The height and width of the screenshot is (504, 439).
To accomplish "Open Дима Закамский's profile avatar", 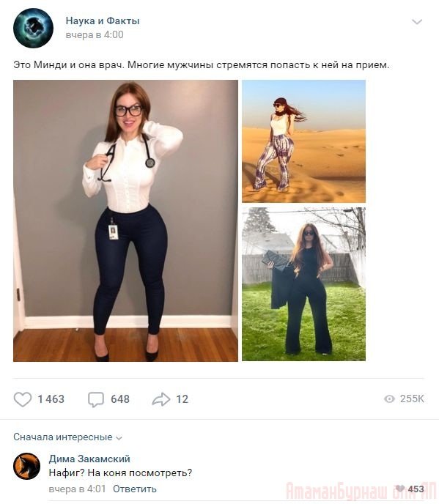I will click(26, 466).
